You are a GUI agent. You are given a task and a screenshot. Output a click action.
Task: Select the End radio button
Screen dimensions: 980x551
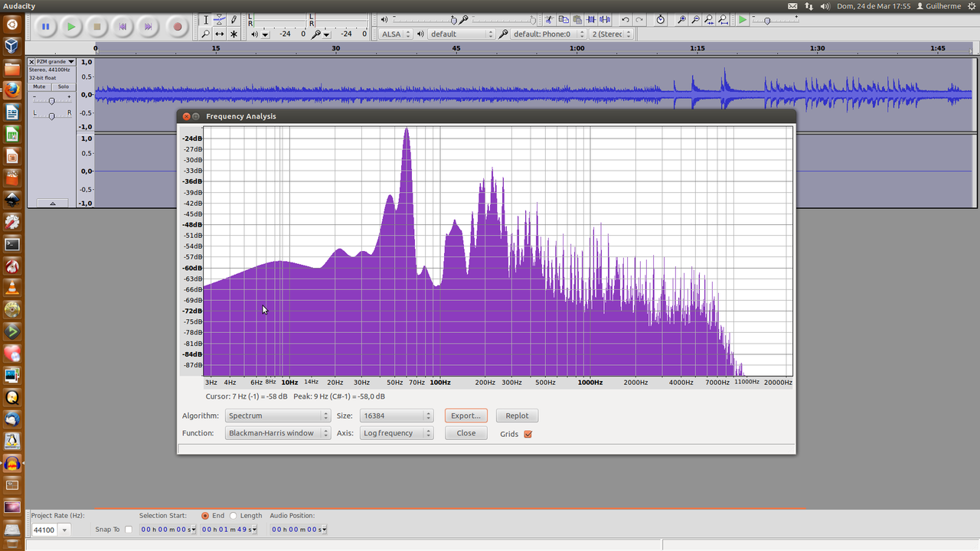(205, 516)
